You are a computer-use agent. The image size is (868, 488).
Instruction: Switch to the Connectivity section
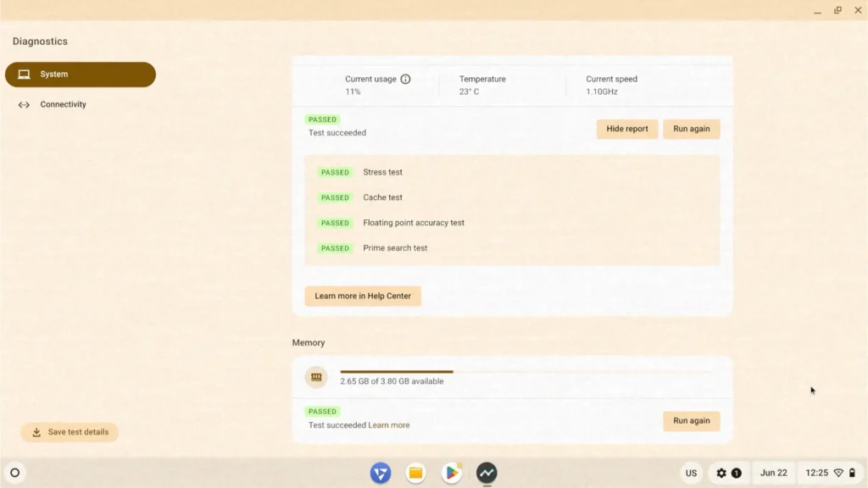click(x=63, y=104)
